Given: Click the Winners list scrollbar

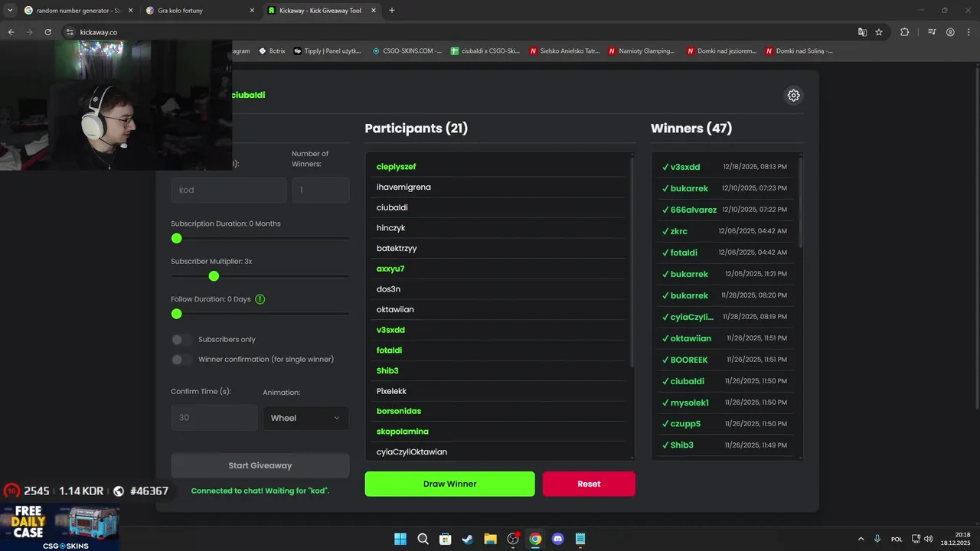Looking at the screenshot, I should click(x=800, y=201).
